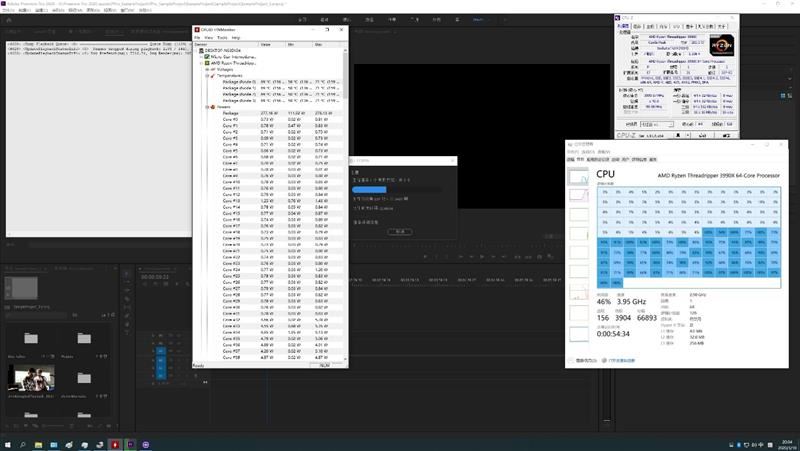Click the Windows Start button
Viewport: 800px width, 451px height.
coord(8,445)
